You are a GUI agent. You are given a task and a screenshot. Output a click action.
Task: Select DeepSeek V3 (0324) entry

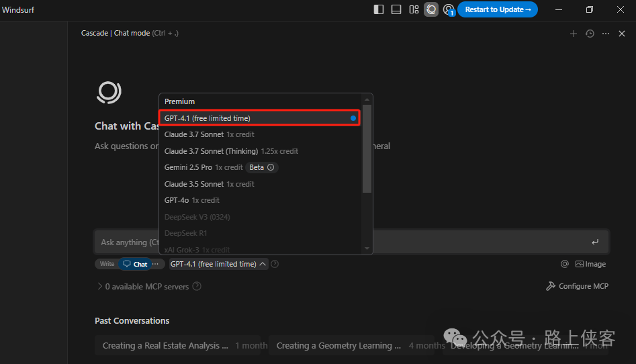pos(260,217)
